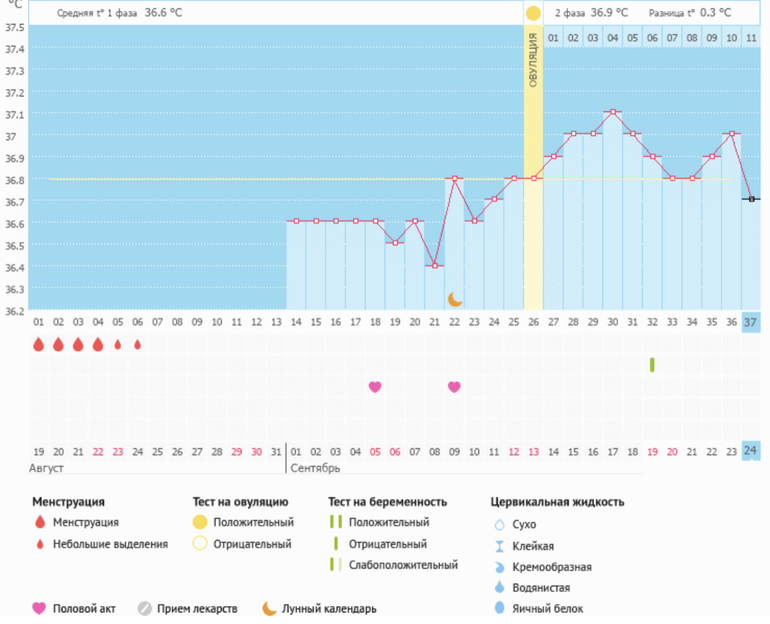Select the Отрицательный ovulation test legend circle
This screenshot has height=624, width=770.
click(200, 544)
